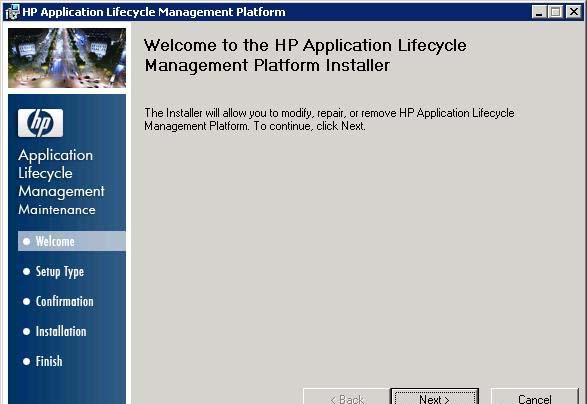Click the disabled Back button

(347, 397)
